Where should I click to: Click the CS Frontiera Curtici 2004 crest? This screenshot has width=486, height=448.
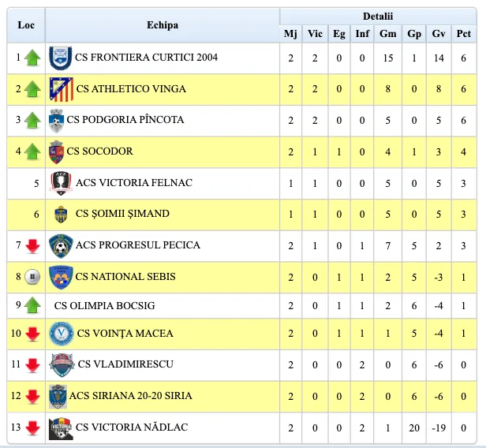pos(61,58)
